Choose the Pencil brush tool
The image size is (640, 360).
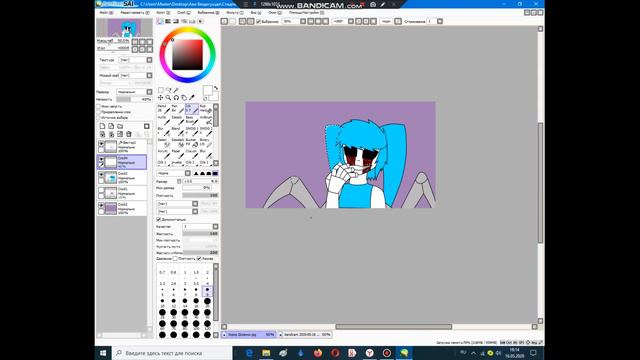coord(163,109)
